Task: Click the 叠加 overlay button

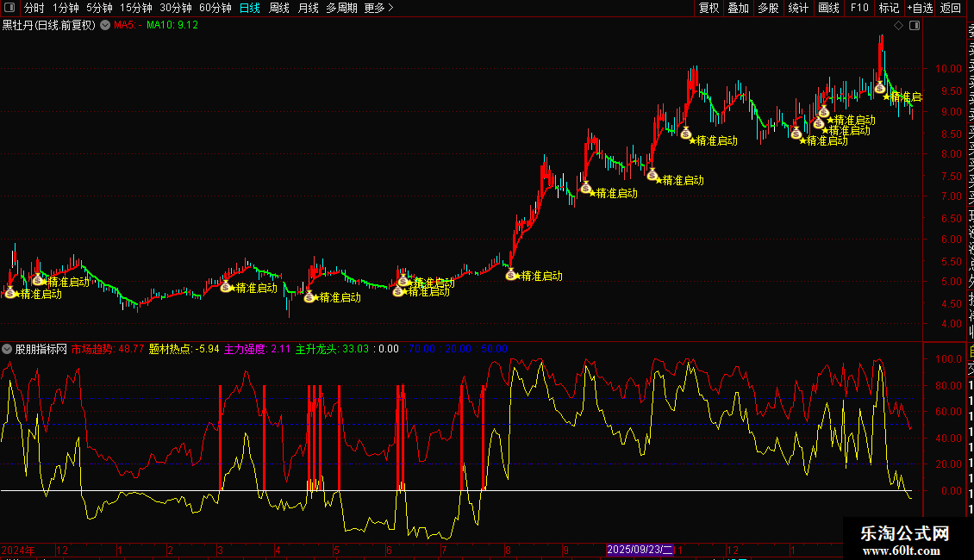Action: (x=739, y=8)
